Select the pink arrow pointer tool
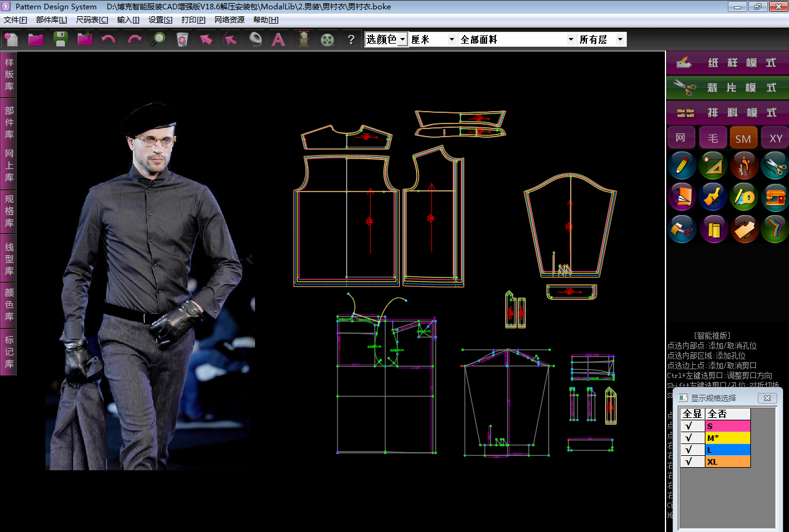This screenshot has height=532, width=789. tap(206, 39)
